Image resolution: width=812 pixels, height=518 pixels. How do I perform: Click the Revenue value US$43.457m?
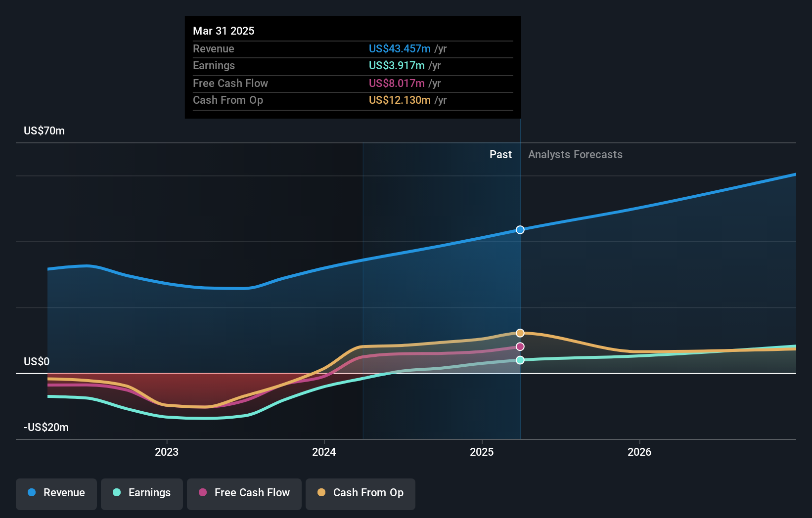pyautogui.click(x=399, y=48)
